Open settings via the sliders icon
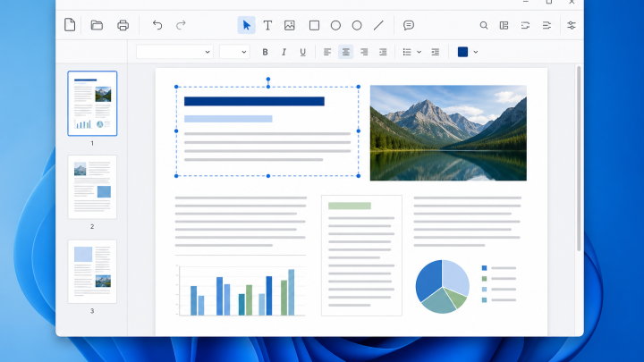This screenshot has height=362, width=644. (572, 25)
